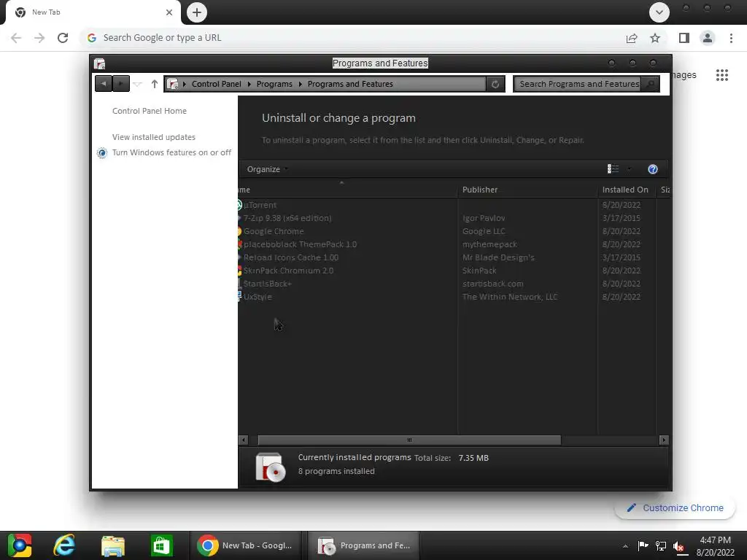Click the horizontal scrollbar thumb

click(409, 440)
